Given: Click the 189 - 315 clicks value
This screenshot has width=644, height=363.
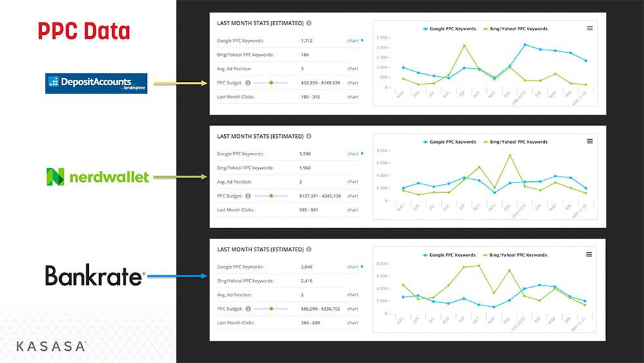Looking at the screenshot, I should 310,97.
